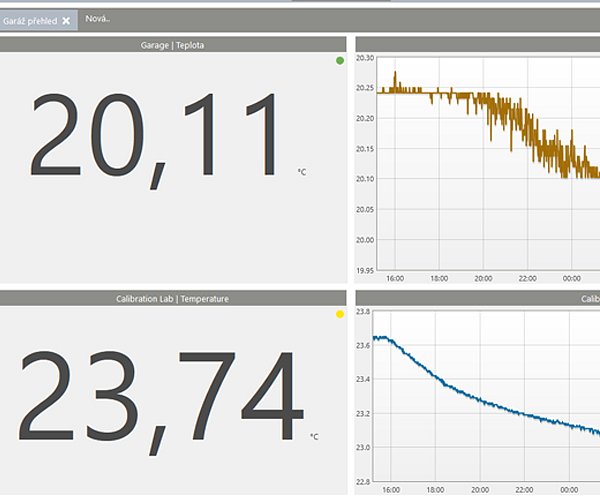Click the °C unit beside 20,11

302,172
